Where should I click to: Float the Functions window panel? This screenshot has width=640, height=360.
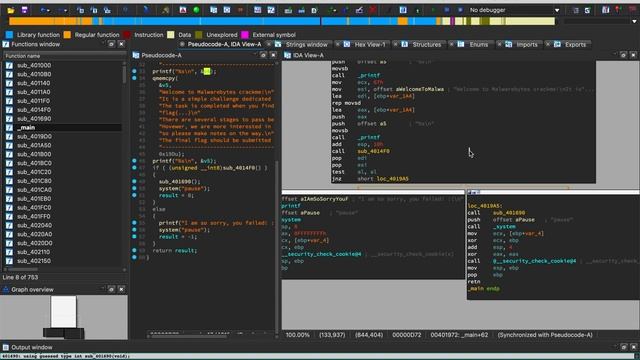[x=111, y=44]
